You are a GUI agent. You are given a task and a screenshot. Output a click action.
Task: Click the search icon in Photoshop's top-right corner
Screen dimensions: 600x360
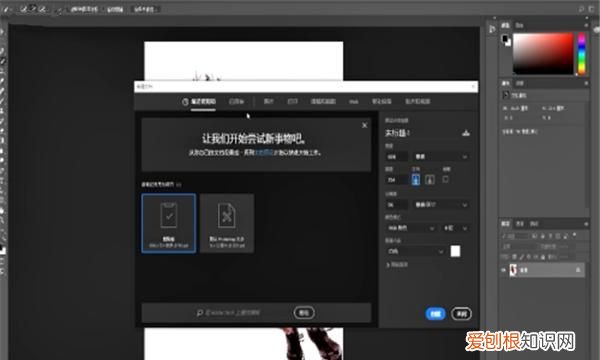581,9
